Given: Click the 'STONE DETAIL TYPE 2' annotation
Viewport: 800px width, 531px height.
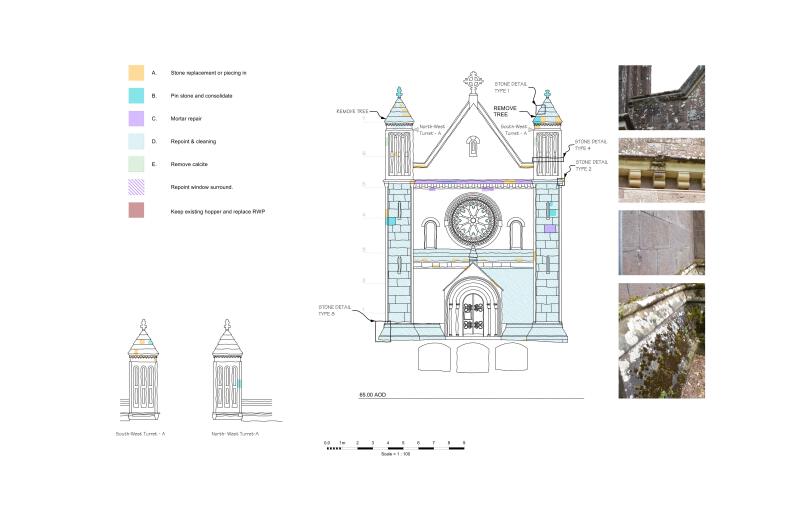Looking at the screenshot, I should pyautogui.click(x=592, y=165).
